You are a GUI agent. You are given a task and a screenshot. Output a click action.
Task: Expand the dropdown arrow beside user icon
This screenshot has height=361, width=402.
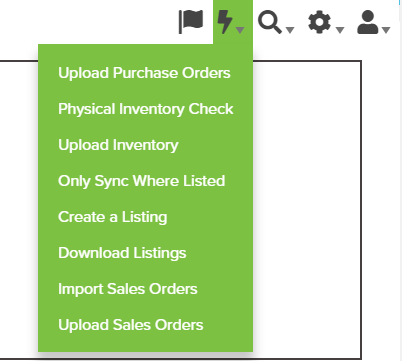click(x=386, y=30)
